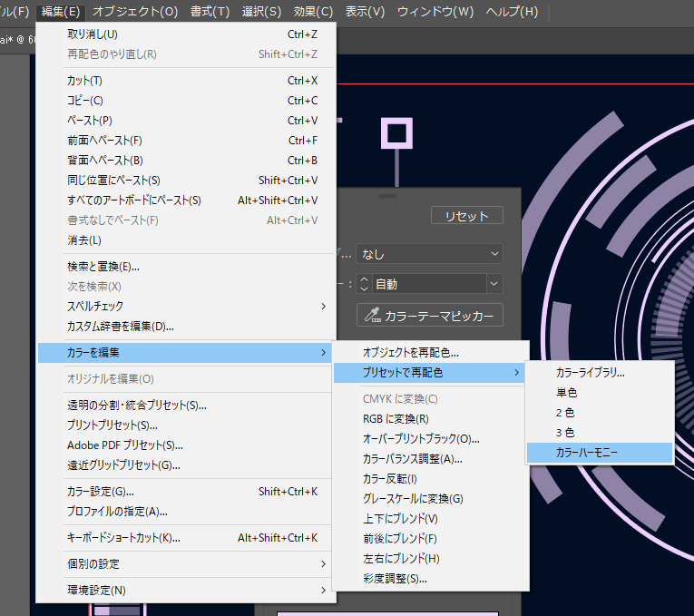Expand the カラーを編集 submenu
The image size is (694, 616).
184,353
